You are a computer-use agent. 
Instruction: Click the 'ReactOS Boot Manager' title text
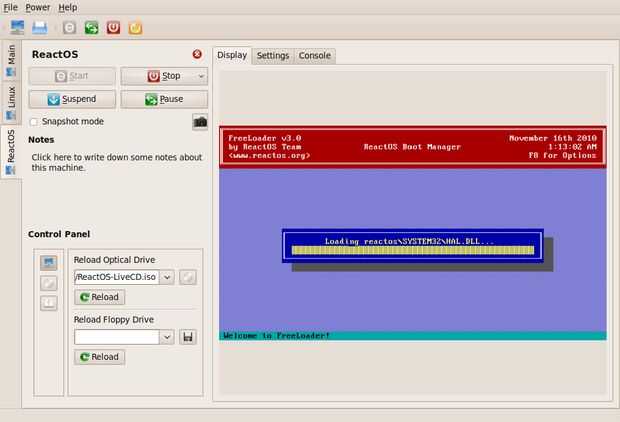[x=412, y=147]
